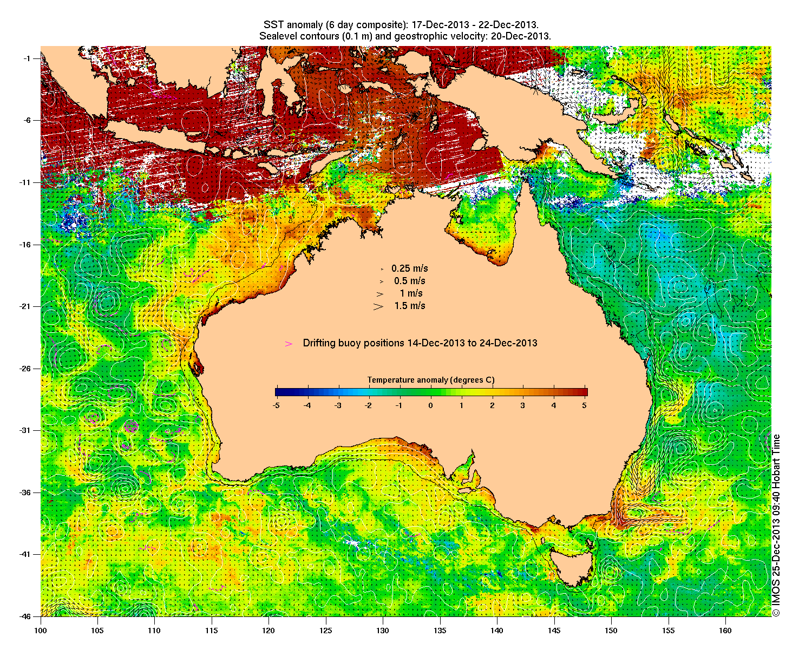Click the longitude axis label 150
Screen dimensions: 812x663
tap(611, 631)
